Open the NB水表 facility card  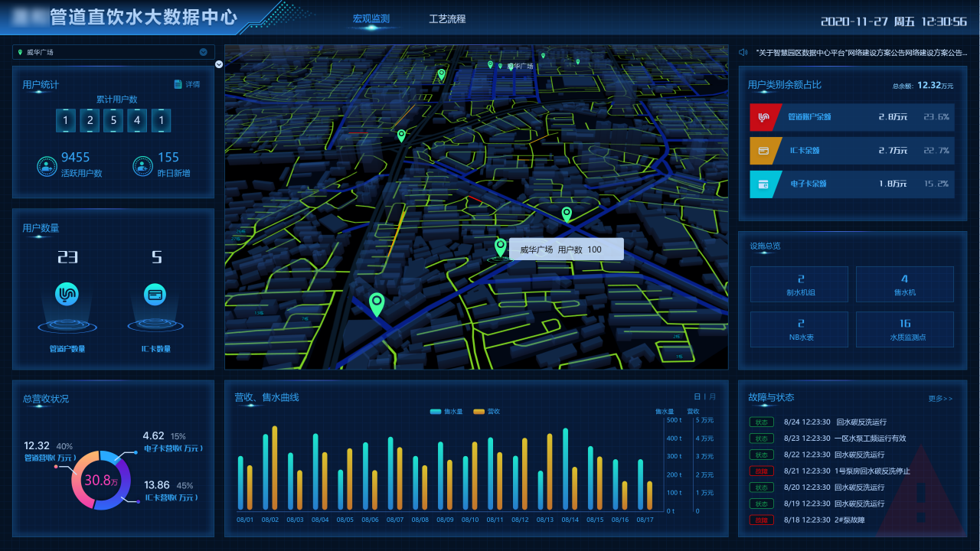pos(799,329)
